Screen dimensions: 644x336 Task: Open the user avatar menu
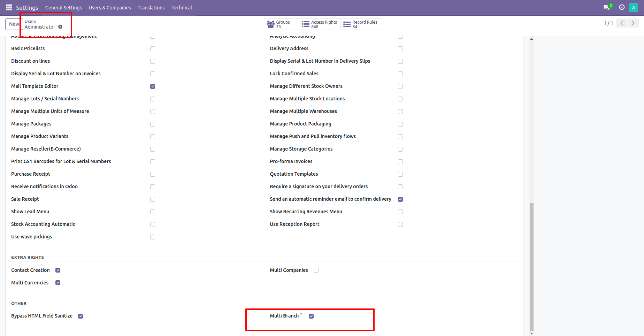(x=633, y=7)
